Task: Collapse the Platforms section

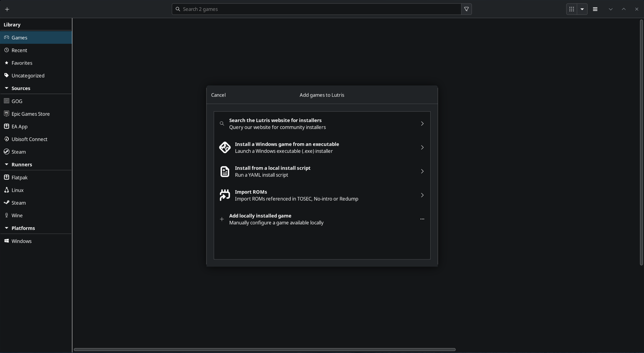Action: (7, 228)
